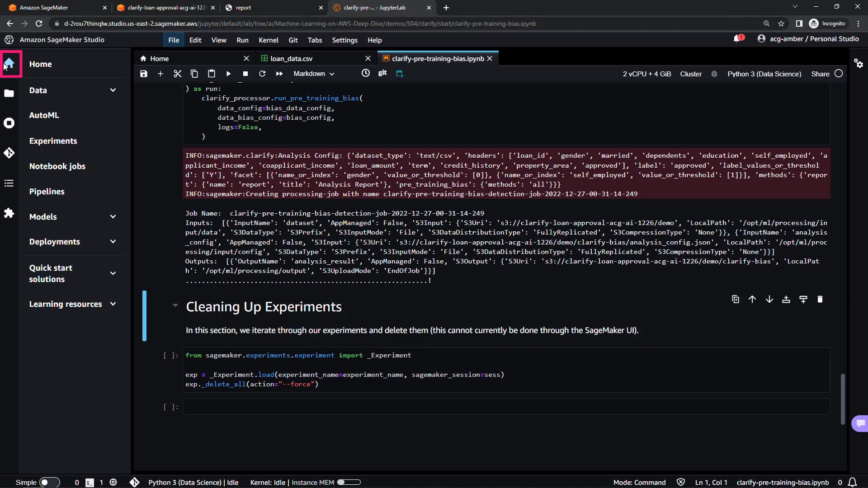Open the git sidebar icon
This screenshot has height=488, width=868.
point(9,153)
